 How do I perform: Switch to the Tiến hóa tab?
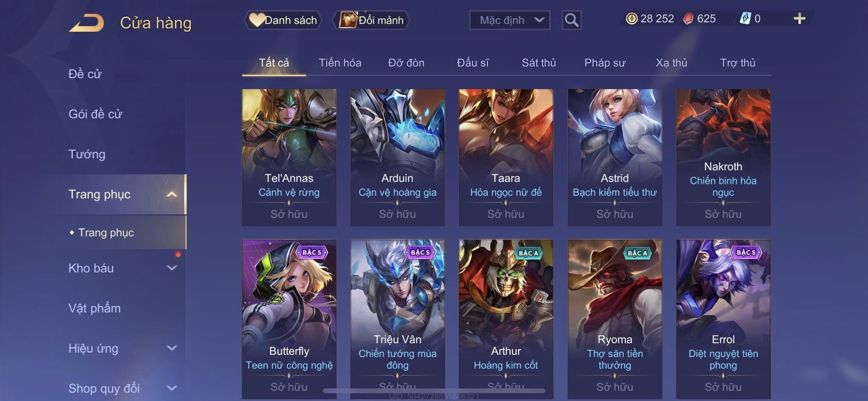tap(340, 63)
